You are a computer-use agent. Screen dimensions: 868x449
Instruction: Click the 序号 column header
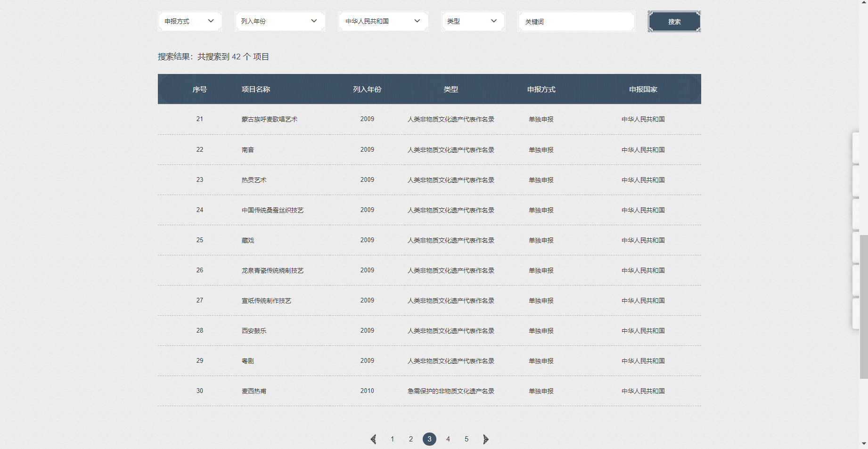pyautogui.click(x=200, y=89)
